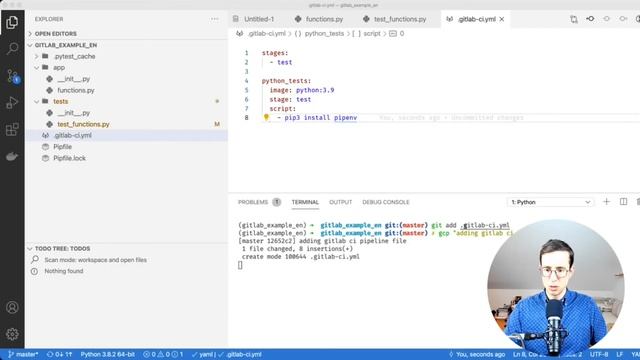
Task: Close the .gitlab-ci.yml editor tab
Action: 502,19
